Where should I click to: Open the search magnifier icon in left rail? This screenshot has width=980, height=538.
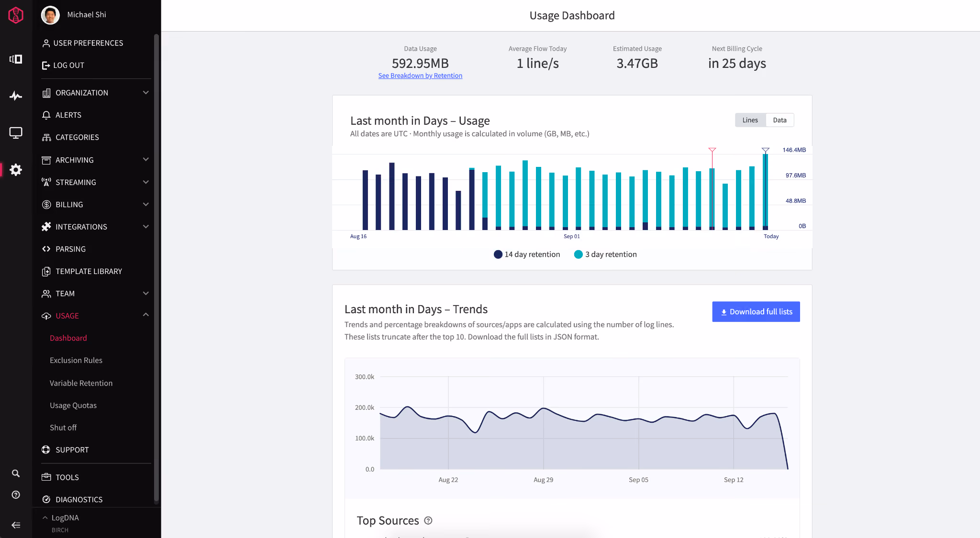click(16, 473)
